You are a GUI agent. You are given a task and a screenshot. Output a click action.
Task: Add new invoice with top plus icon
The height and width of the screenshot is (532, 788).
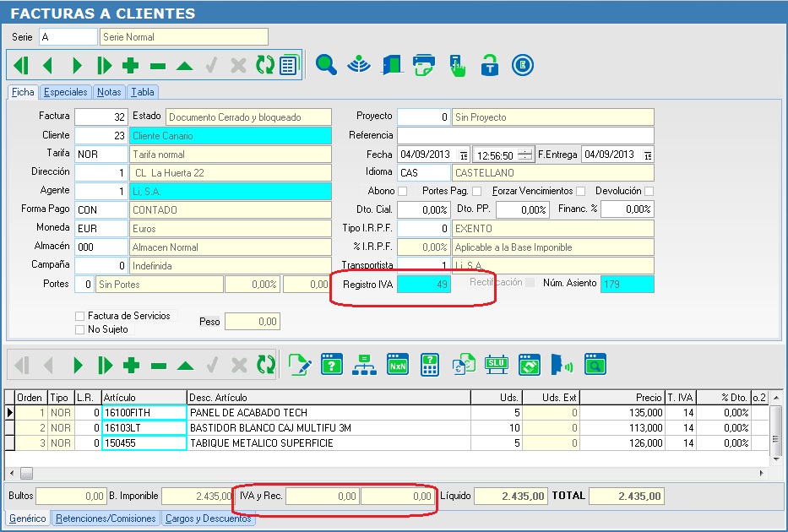coord(130,65)
